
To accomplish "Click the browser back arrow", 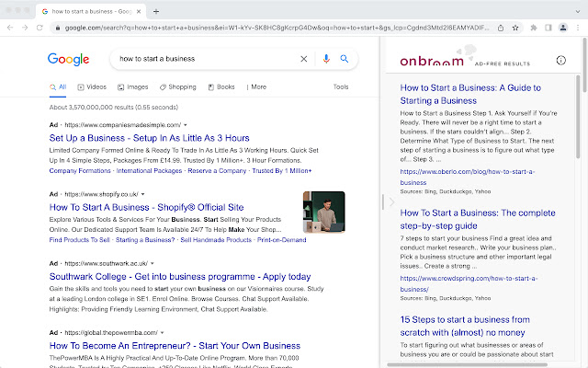I will coord(10,28).
